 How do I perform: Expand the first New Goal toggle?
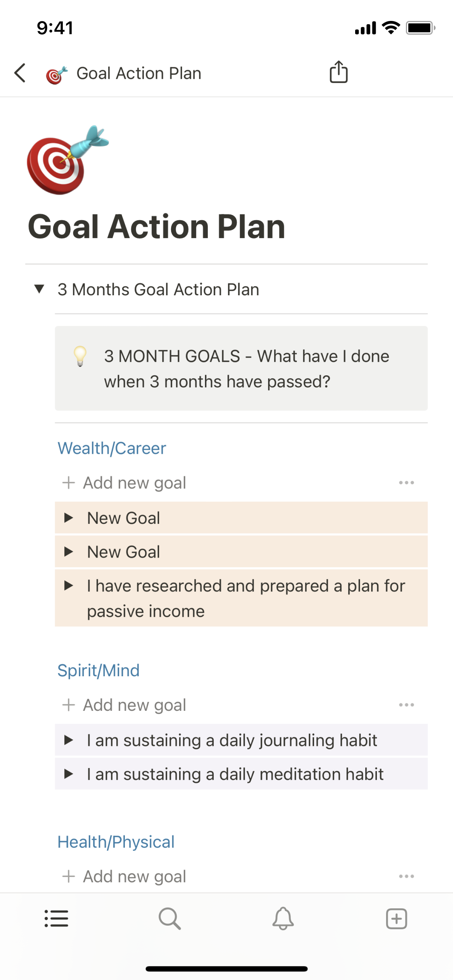pyautogui.click(x=68, y=518)
